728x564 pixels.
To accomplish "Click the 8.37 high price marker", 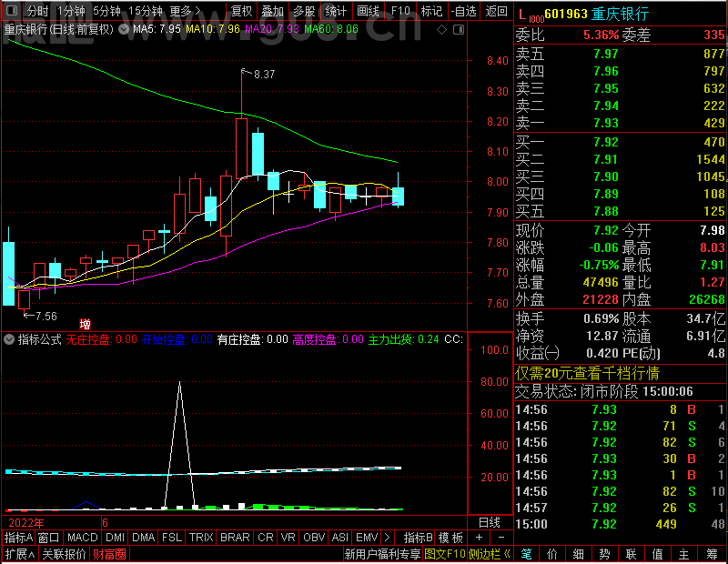I will point(264,75).
